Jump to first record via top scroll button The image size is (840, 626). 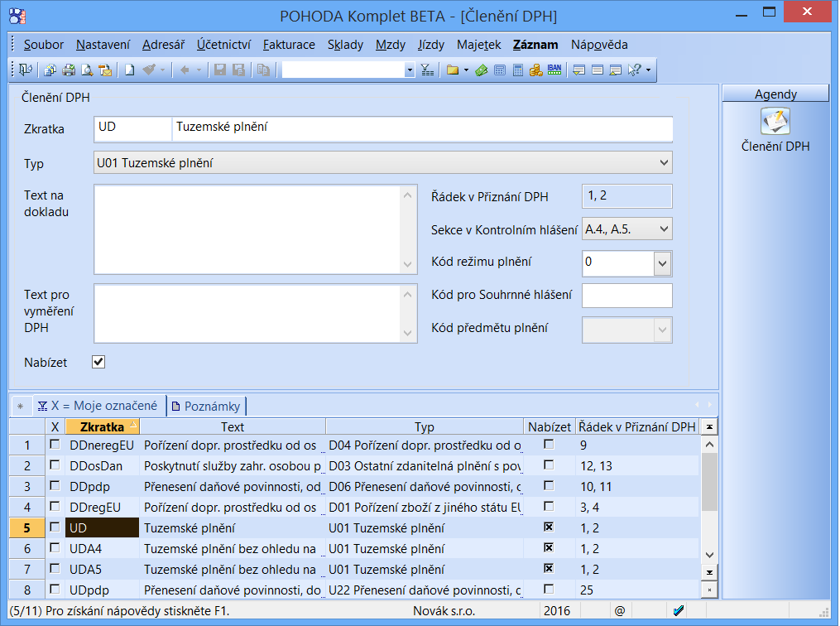[x=709, y=427]
